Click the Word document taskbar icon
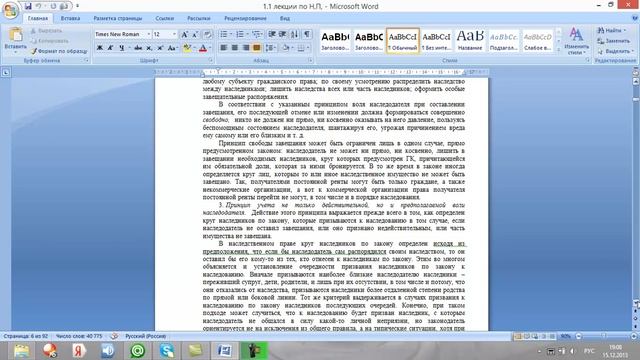The width and height of the screenshot is (640, 360). tap(224, 351)
